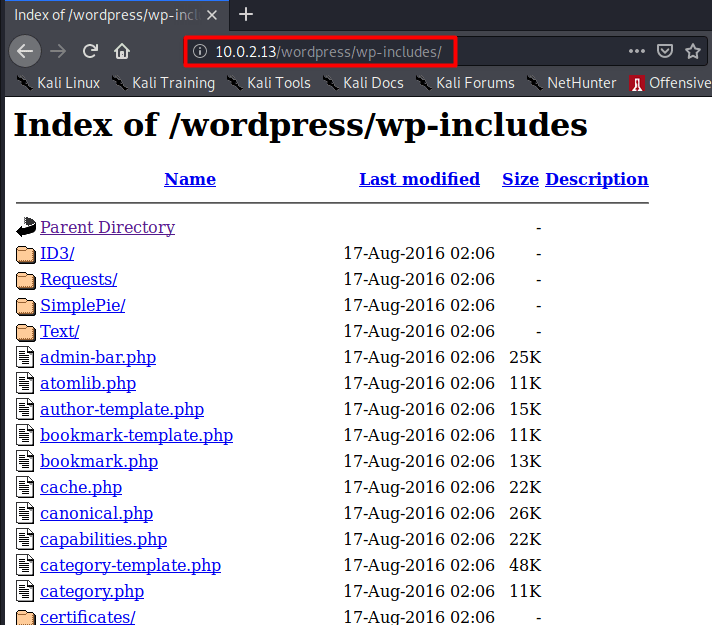
Task: Click the Reload page icon
Action: pos(90,51)
